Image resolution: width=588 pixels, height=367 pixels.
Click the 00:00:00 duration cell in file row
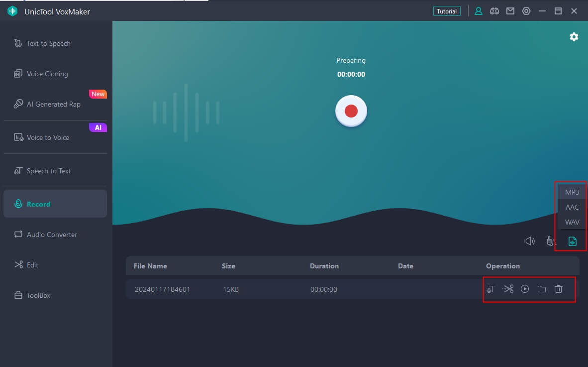coord(324,289)
